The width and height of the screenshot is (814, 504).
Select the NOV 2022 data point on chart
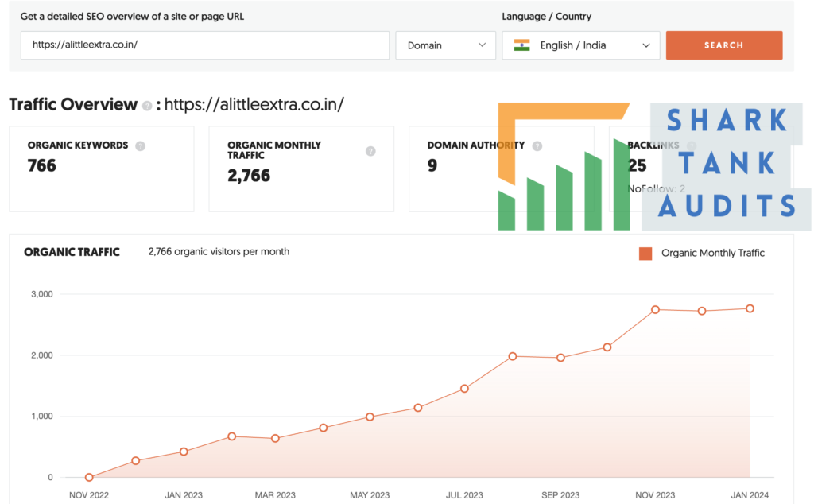pyautogui.click(x=89, y=477)
